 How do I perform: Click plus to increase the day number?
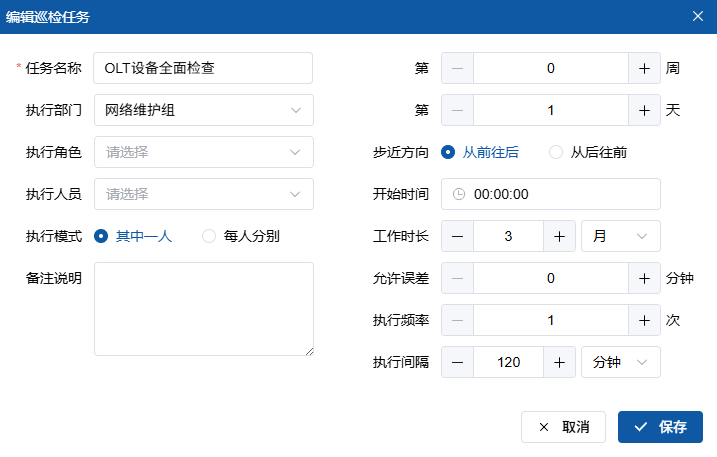(644, 110)
